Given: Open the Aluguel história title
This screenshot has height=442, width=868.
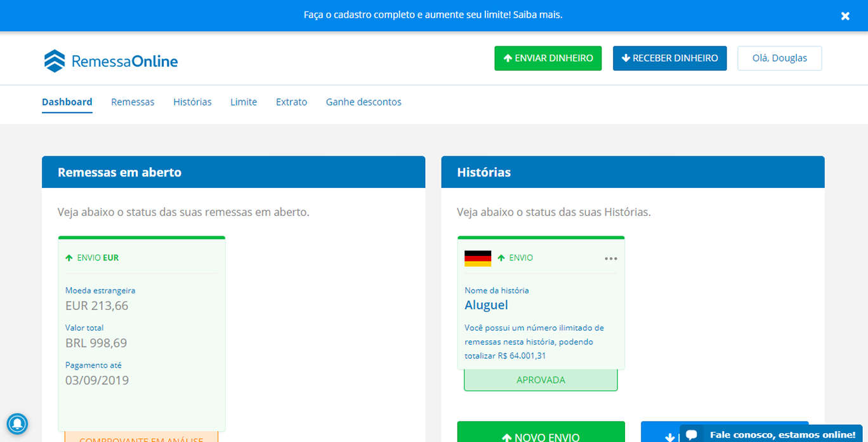Looking at the screenshot, I should click(486, 305).
